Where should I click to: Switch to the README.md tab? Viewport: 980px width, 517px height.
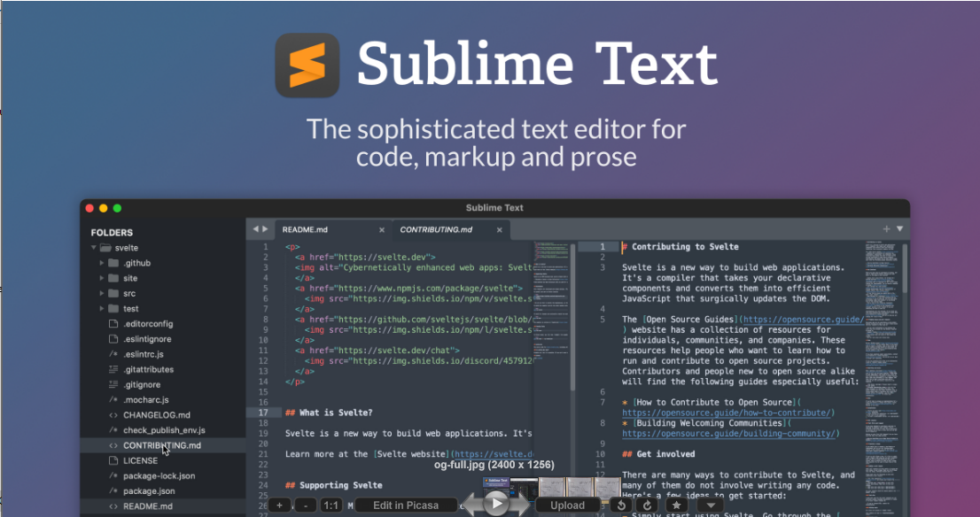305,230
